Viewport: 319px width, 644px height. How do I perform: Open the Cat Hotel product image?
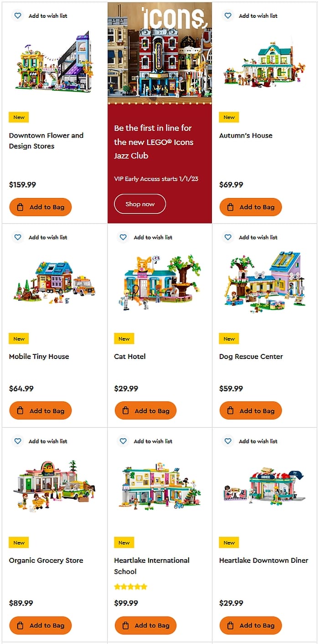159,283
